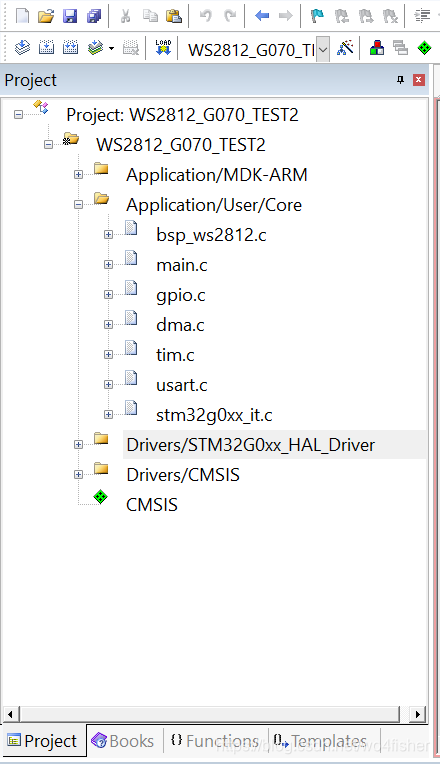Stop build toolbar icon
Screen dimensions: 440x764
pos(131,48)
